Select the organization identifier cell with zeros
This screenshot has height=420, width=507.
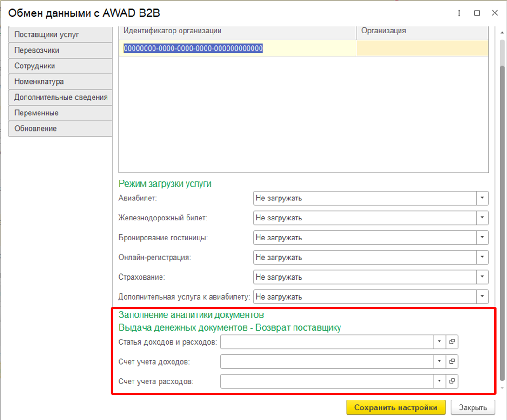tap(193, 48)
